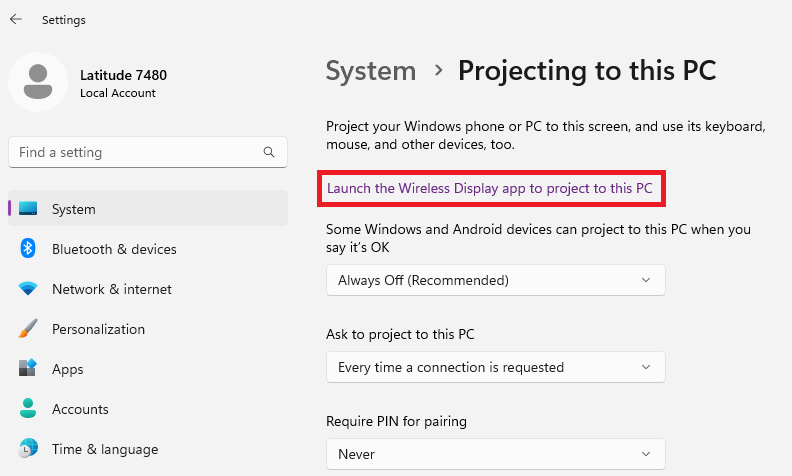Click the Apps icon in sidebar
This screenshot has height=476, width=792.
[x=28, y=369]
